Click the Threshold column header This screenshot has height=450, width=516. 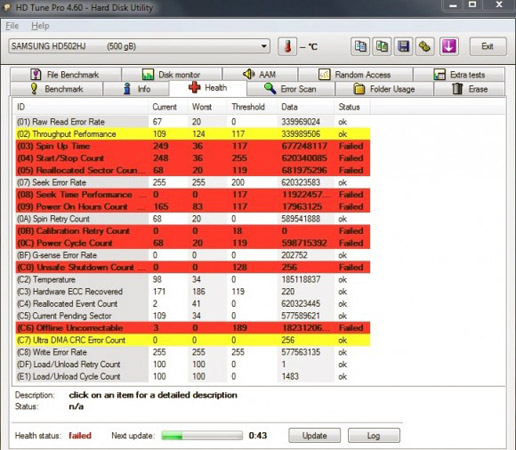point(252,107)
